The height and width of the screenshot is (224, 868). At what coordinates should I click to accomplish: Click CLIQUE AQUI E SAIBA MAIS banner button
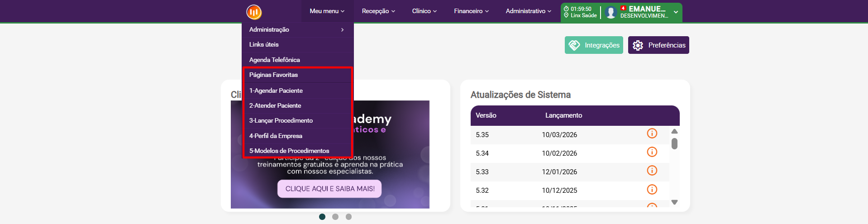pos(329,189)
